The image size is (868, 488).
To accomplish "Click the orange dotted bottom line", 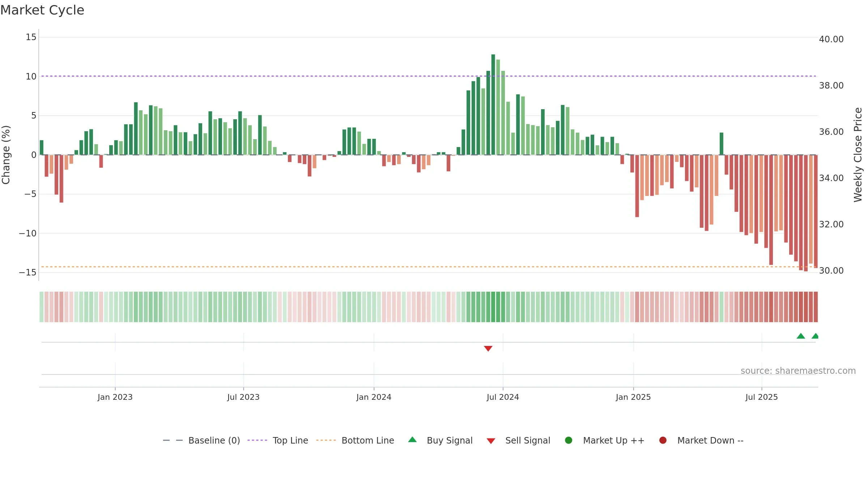I will (x=429, y=267).
